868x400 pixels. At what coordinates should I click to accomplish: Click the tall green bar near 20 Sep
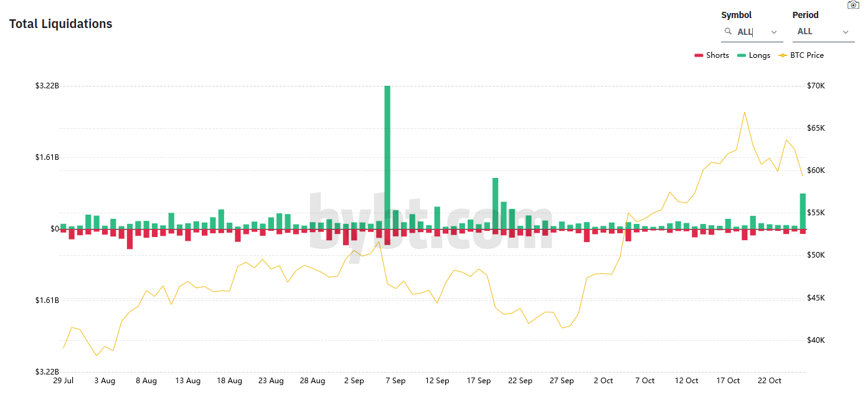tap(496, 202)
